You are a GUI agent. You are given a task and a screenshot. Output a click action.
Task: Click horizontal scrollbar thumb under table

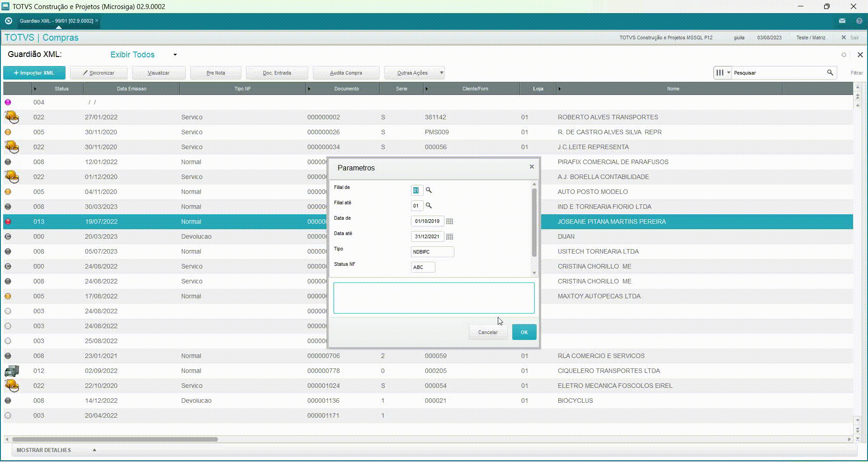[x=115, y=439]
